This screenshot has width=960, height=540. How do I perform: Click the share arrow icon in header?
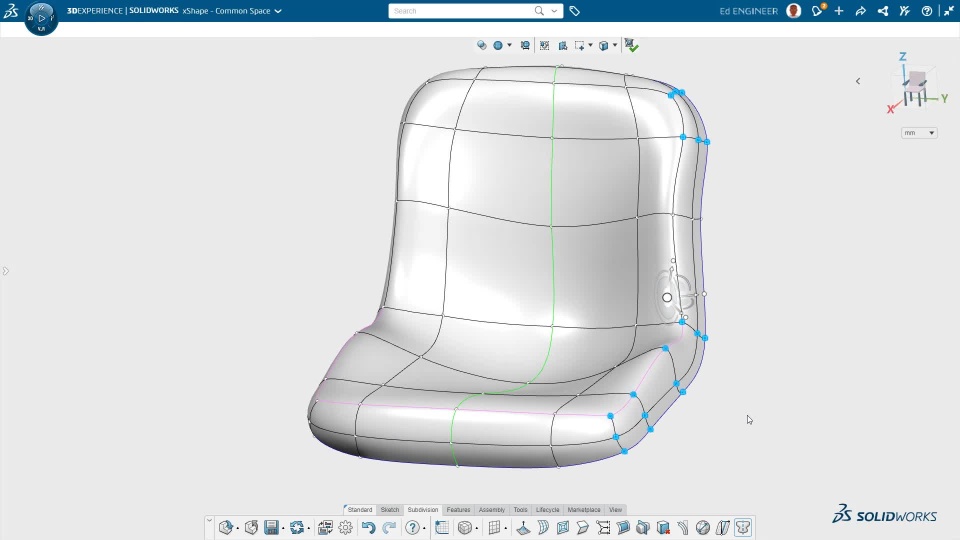pyautogui.click(x=861, y=11)
